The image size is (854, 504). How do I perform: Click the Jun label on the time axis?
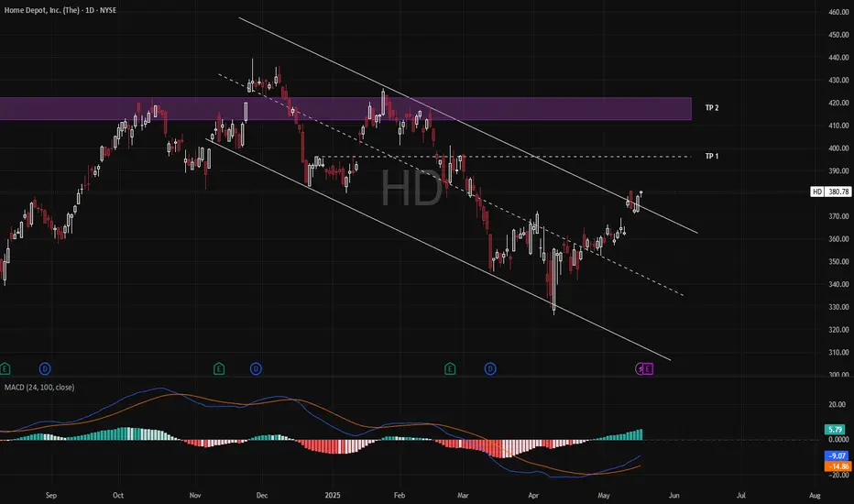pos(674,495)
